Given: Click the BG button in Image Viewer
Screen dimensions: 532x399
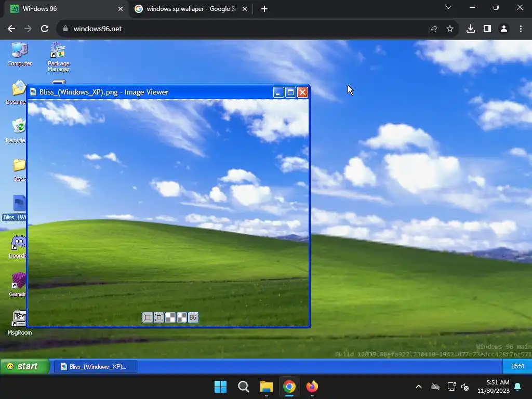Looking at the screenshot, I should [x=193, y=317].
